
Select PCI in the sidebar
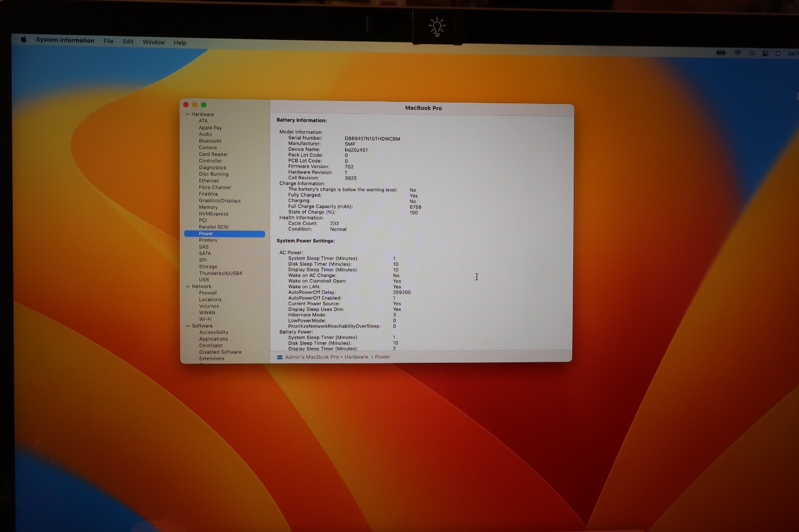203,220
